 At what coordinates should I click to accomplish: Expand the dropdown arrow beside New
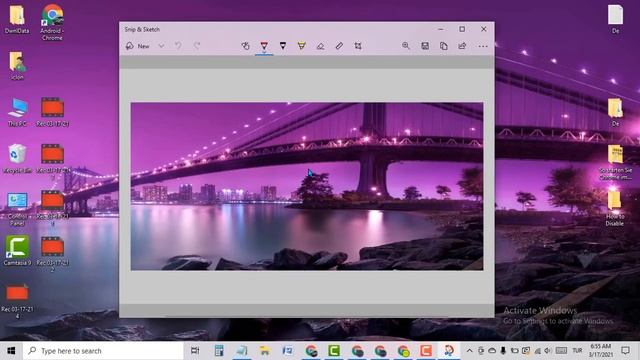click(x=162, y=46)
